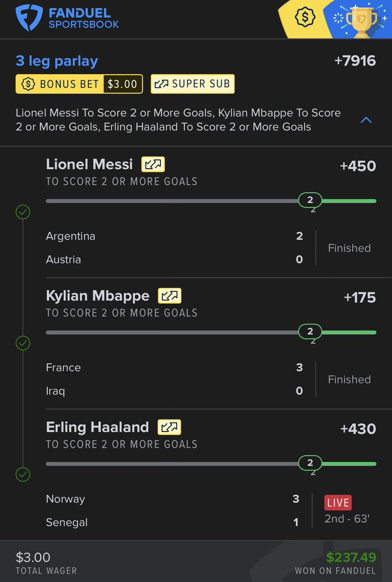This screenshot has width=392, height=582.
Task: Tap the green checkmark for Haaland leg
Action: pos(23,474)
